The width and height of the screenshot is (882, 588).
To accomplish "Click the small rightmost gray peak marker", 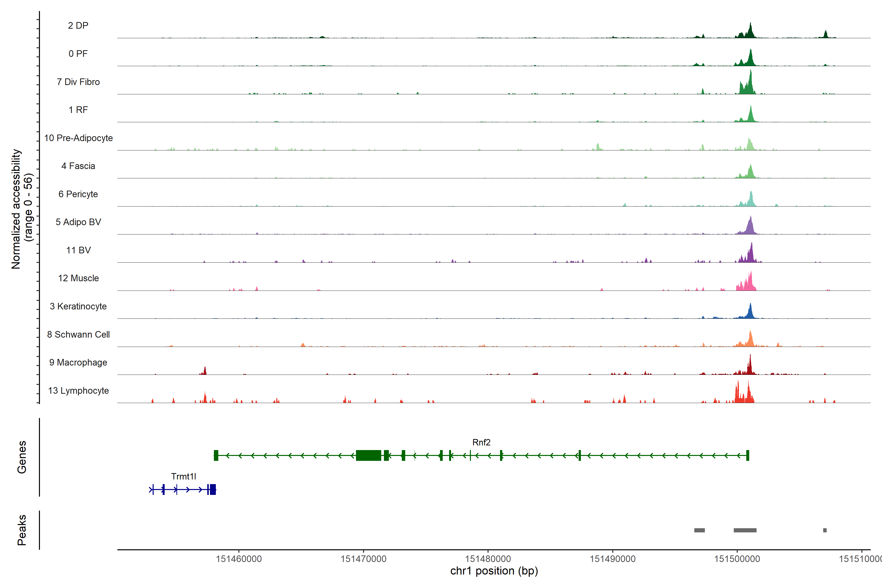I will [x=825, y=530].
